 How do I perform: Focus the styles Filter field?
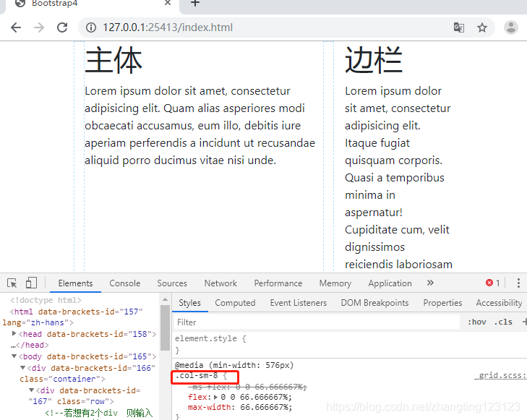coord(316,322)
